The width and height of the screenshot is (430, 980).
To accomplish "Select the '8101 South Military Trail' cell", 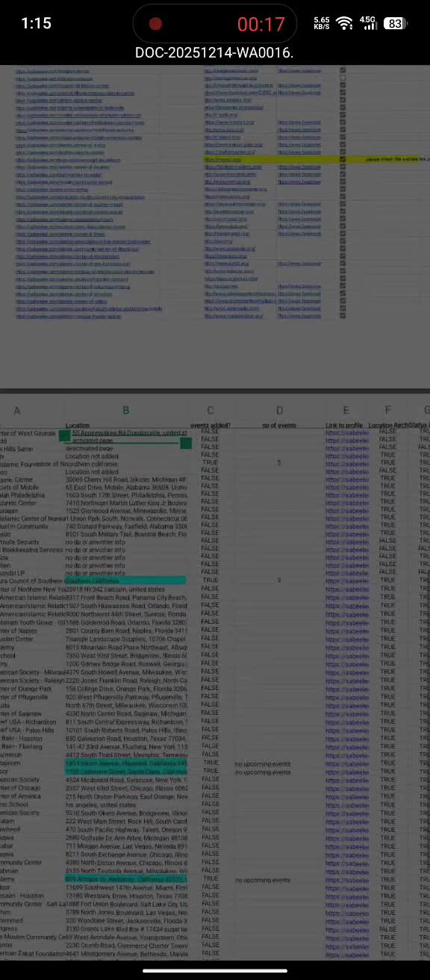I will (125, 533).
